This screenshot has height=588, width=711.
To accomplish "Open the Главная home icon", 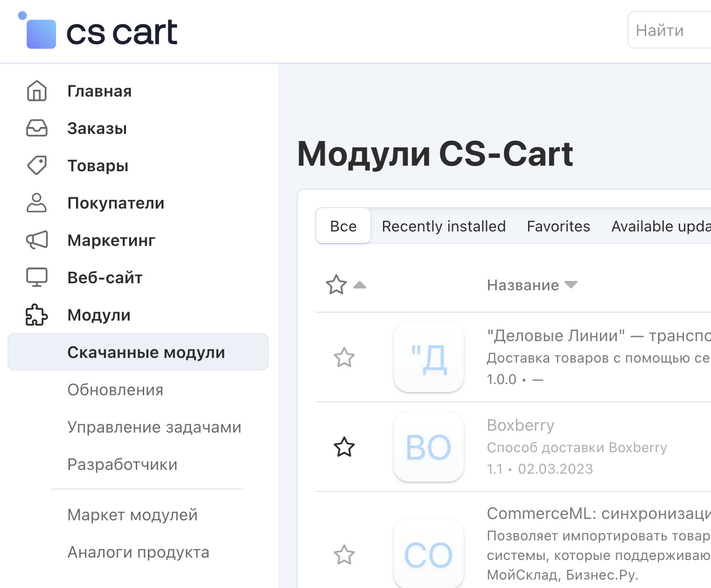I will tap(37, 91).
